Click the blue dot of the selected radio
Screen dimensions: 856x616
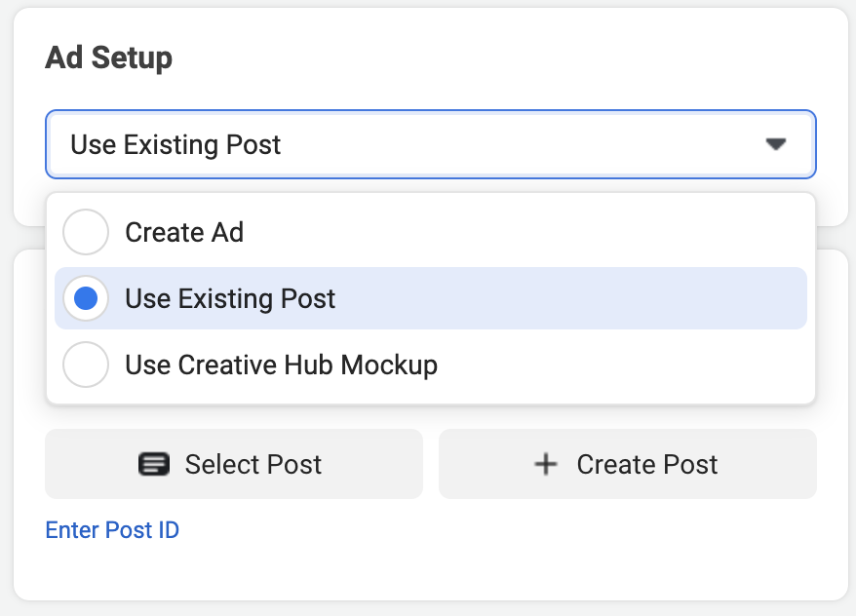tap(86, 298)
